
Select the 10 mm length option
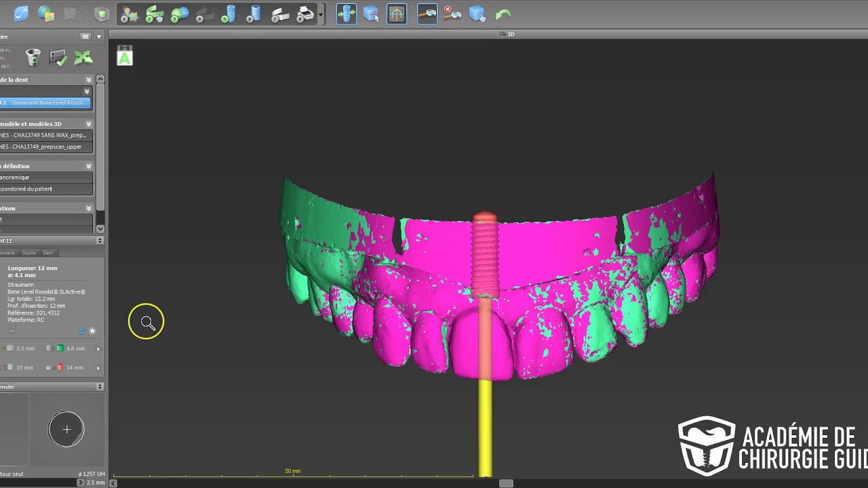tap(20, 367)
